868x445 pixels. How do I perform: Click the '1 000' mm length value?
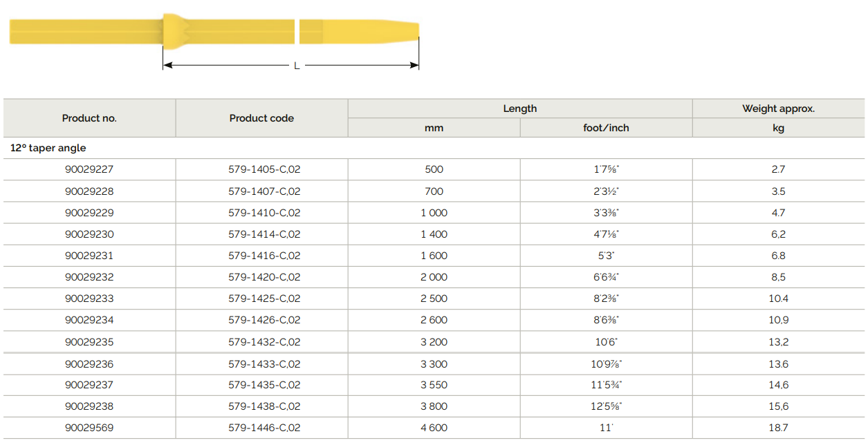[x=434, y=213]
